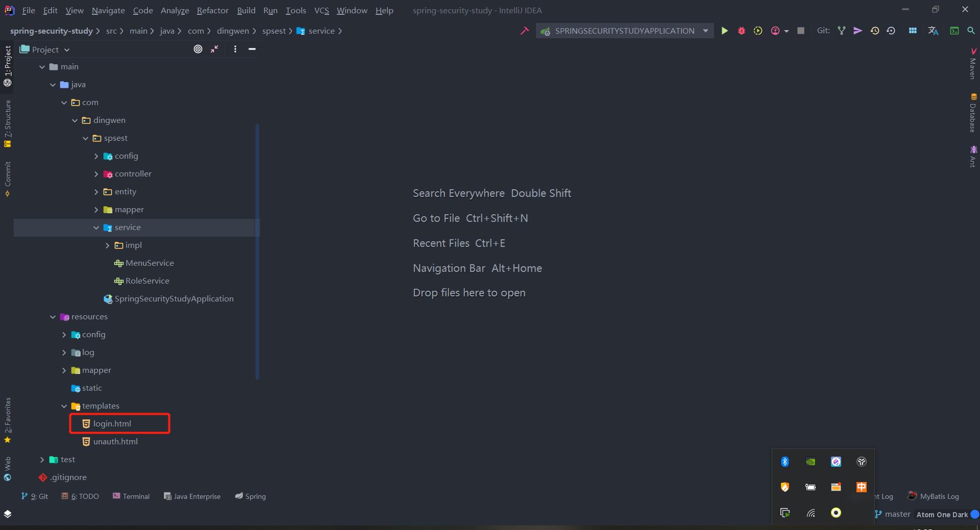The height and width of the screenshot is (530, 980).
Task: Show Git history clock icon
Action: (x=875, y=31)
